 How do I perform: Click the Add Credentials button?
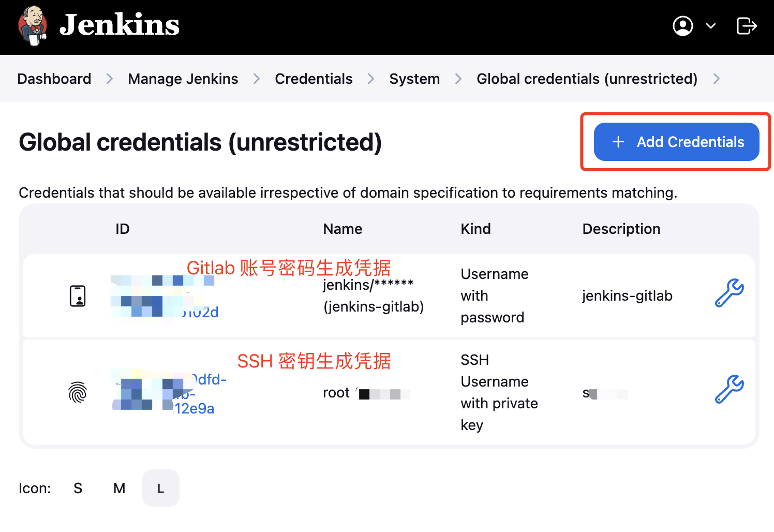coord(676,142)
